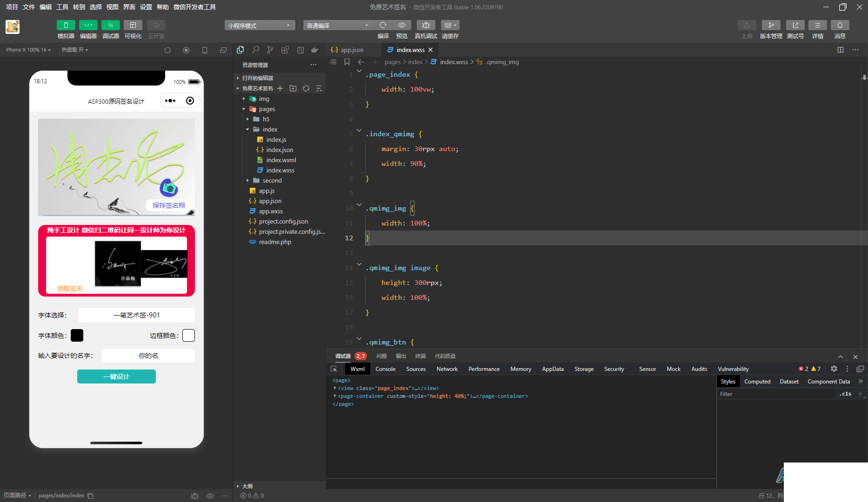Open the 设置 menu
Viewport: 868px width, 502px height.
click(x=146, y=7)
